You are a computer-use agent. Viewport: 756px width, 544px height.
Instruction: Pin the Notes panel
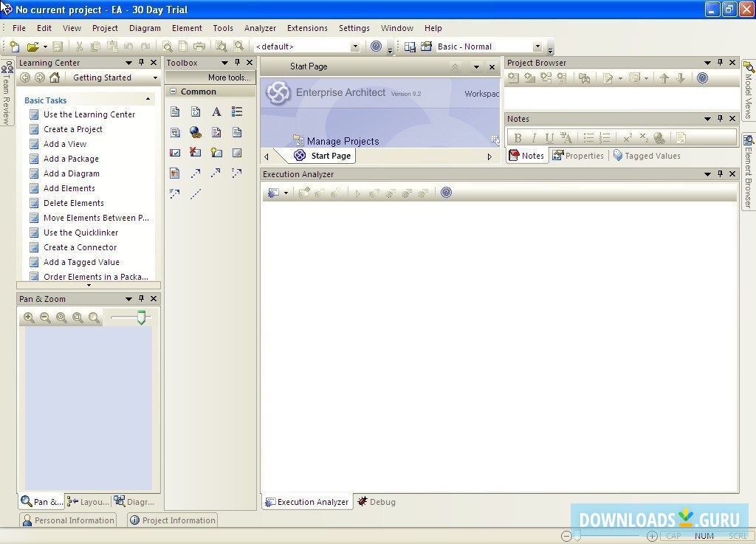coord(720,118)
